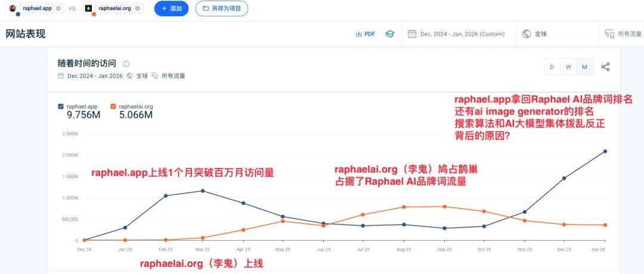
Task: Expand the 全球 region filter in header
Action: click(534, 34)
